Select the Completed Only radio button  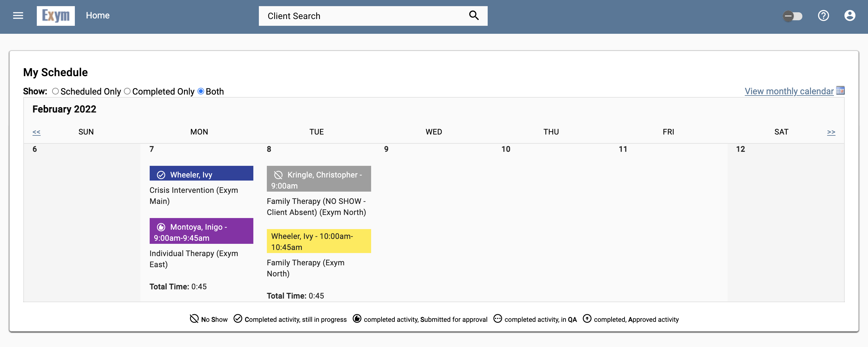pos(127,91)
